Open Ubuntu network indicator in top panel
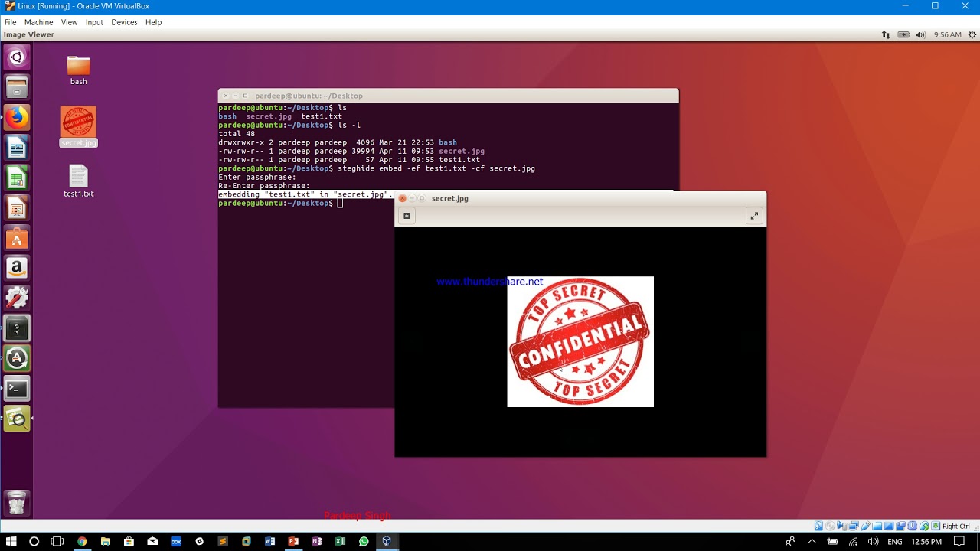Viewport: 980px width, 551px height. [886, 34]
